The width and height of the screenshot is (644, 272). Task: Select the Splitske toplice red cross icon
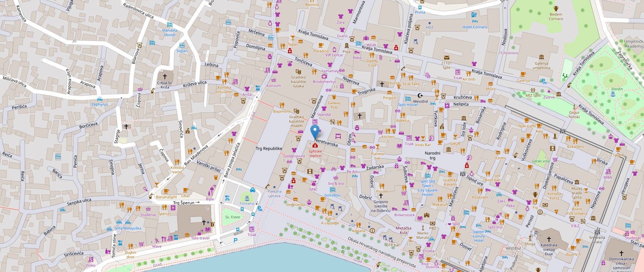click(315, 146)
